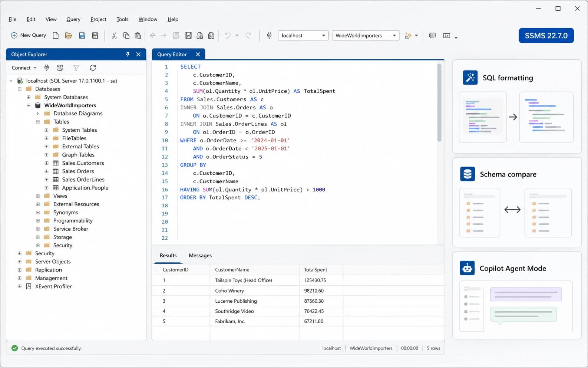Collapse the localhost server node

tap(11, 80)
